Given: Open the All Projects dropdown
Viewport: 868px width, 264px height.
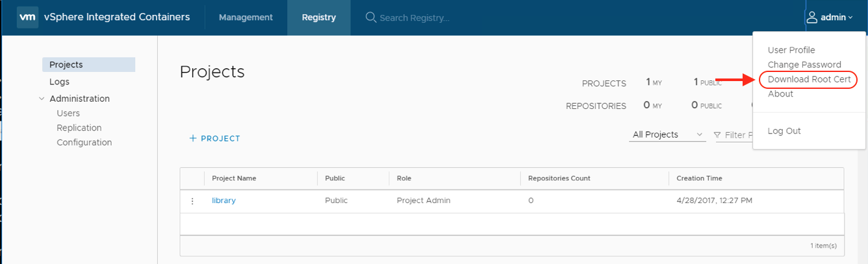Looking at the screenshot, I should coord(667,135).
